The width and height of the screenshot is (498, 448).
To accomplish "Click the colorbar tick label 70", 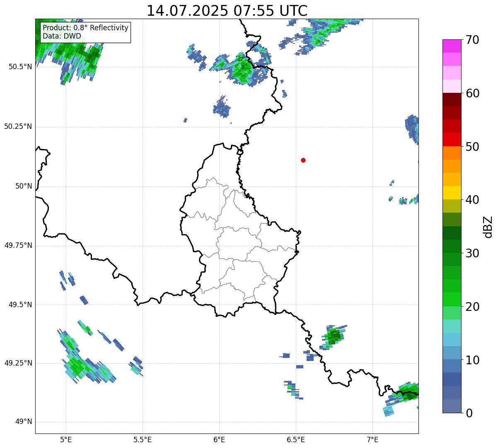I will point(472,40).
